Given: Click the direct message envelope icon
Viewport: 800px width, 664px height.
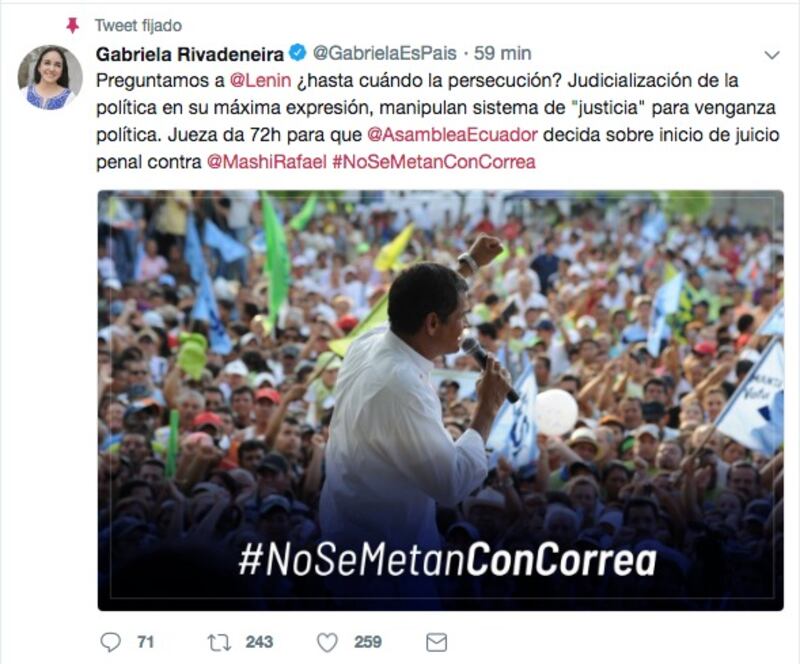Looking at the screenshot, I should click(436, 643).
